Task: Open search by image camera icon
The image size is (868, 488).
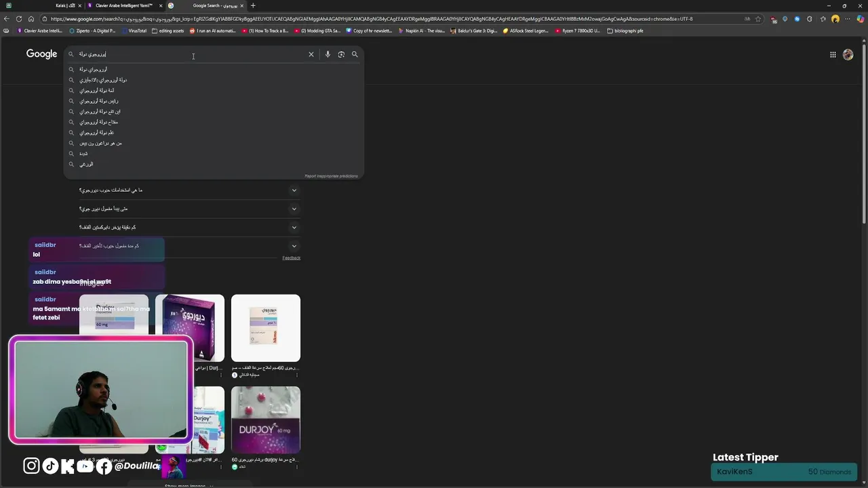Action: 341,54
